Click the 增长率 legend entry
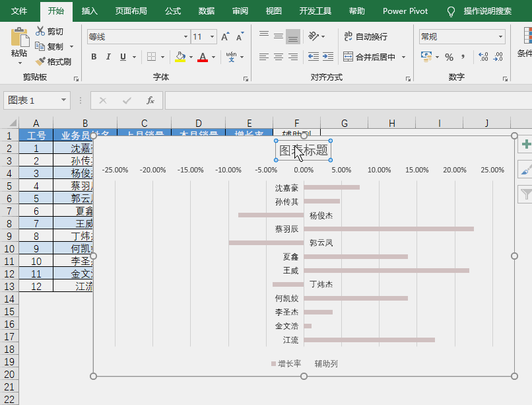 pyautogui.click(x=286, y=363)
